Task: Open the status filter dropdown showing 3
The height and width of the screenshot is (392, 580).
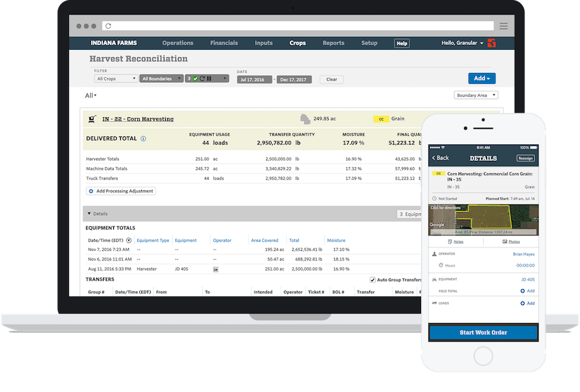Action: [x=207, y=78]
